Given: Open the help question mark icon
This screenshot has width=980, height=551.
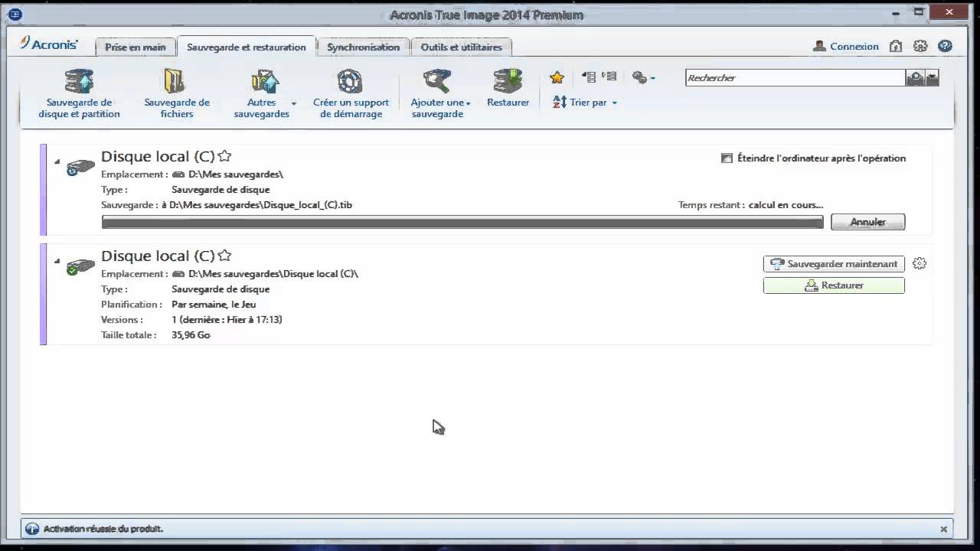Looking at the screenshot, I should coord(945,47).
